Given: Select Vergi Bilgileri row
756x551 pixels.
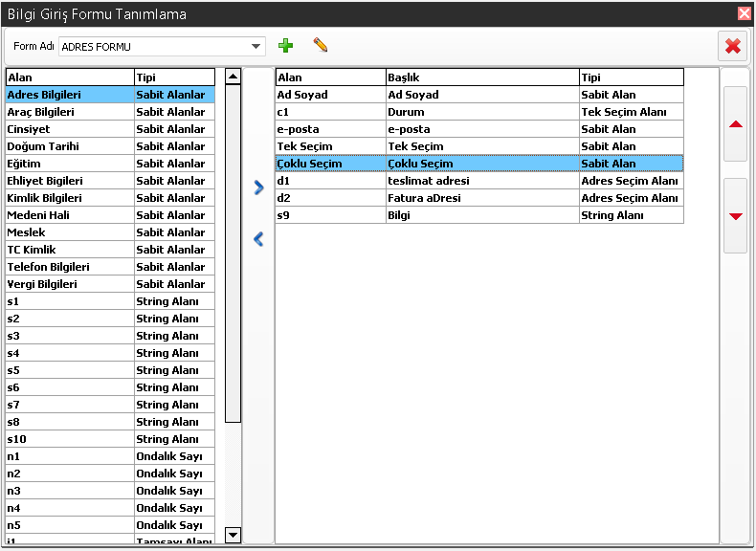Looking at the screenshot, I should [x=110, y=284].
